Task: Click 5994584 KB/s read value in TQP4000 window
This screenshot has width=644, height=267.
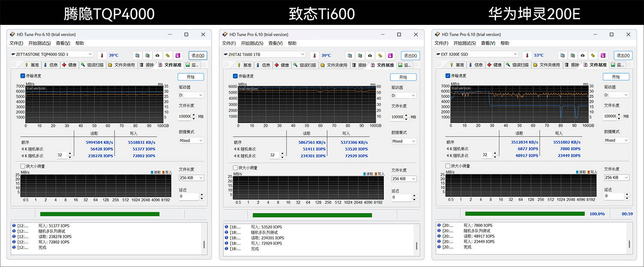Action: [x=99, y=142]
